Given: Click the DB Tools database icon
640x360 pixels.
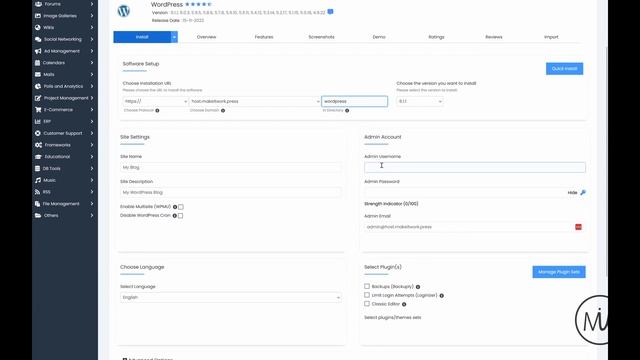Looking at the screenshot, I should (x=38, y=169).
